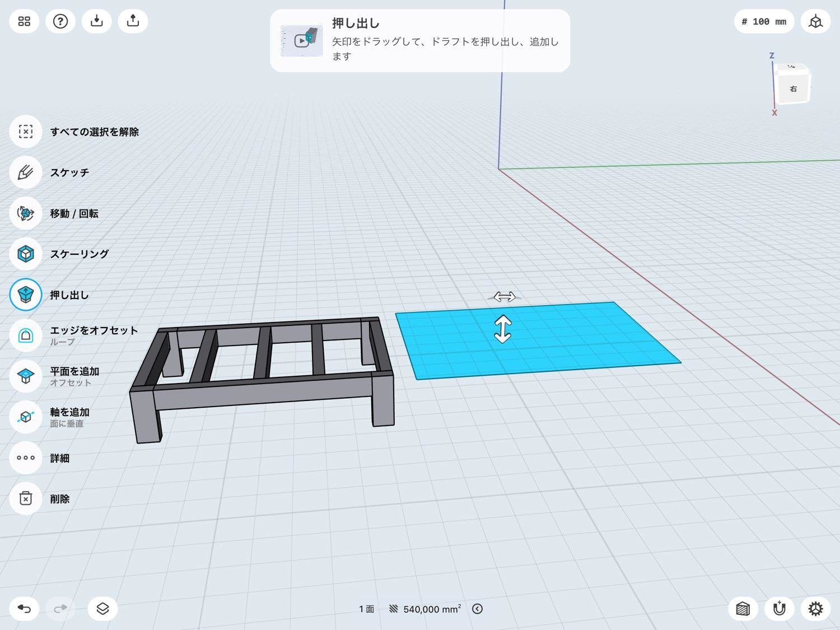Click the import download icon
The height and width of the screenshot is (630, 840).
[97, 21]
